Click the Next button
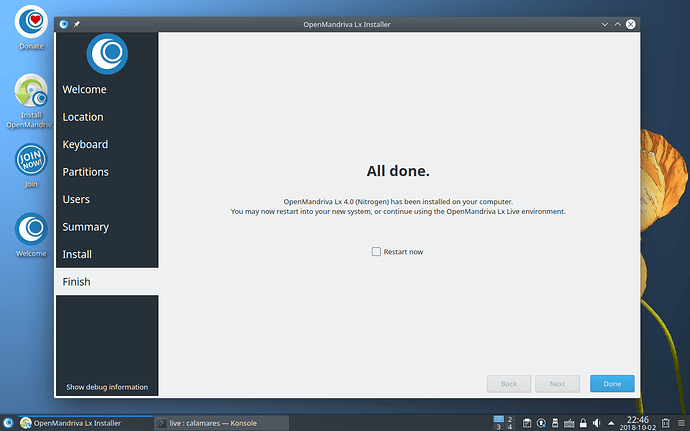Screen dimensions: 690x431 click(557, 383)
